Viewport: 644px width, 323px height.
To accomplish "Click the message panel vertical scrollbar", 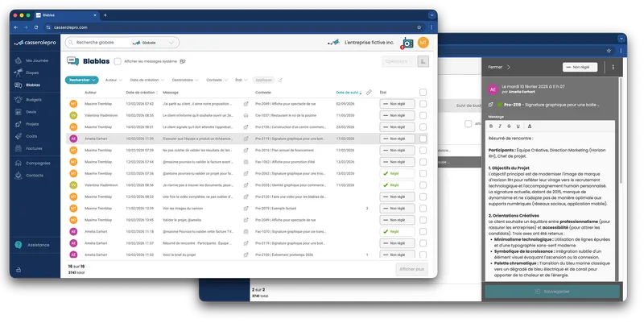I will point(621,131).
